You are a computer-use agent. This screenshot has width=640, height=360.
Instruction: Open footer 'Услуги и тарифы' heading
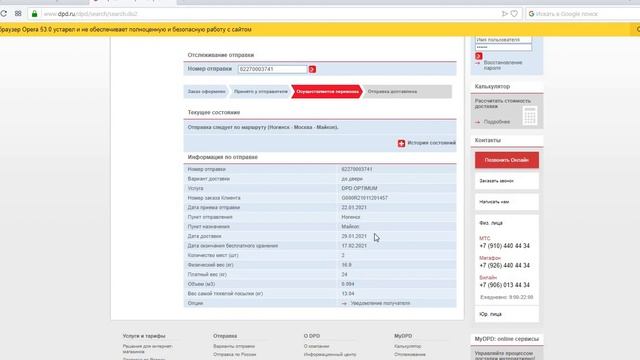pos(144,336)
